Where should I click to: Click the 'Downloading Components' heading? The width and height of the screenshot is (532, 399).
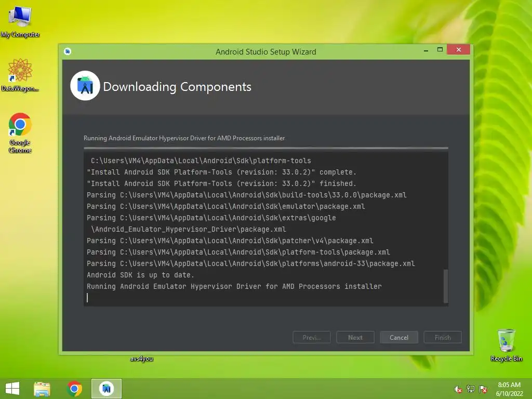(x=177, y=87)
